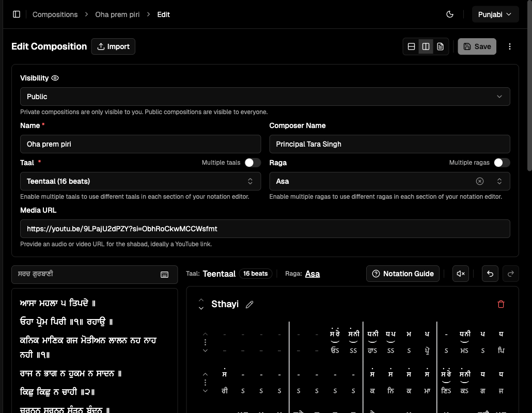Navigate to Compositions in the breadcrumb

point(55,14)
